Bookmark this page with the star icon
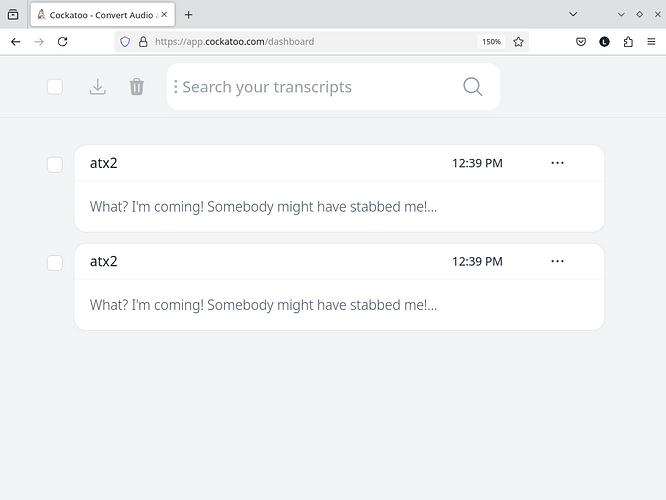Screen dimensions: 666x500 click(x=518, y=42)
